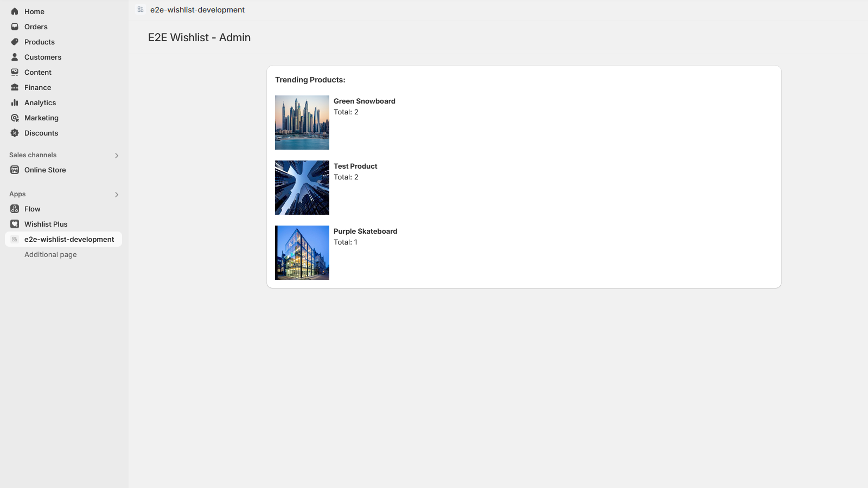
Task: Click the Apps heading label
Action: (x=17, y=194)
